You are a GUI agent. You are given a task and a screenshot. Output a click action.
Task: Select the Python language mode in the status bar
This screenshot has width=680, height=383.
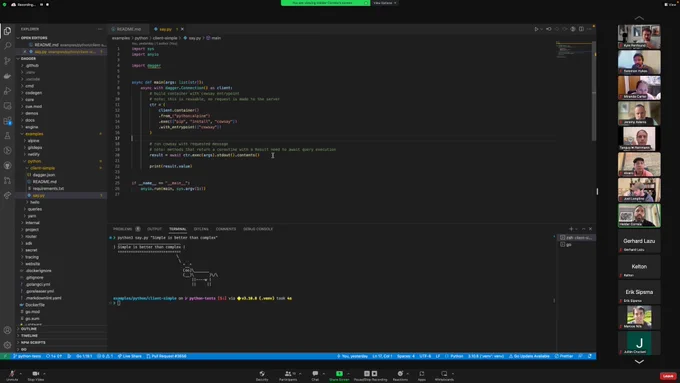pyautogui.click(x=457, y=356)
